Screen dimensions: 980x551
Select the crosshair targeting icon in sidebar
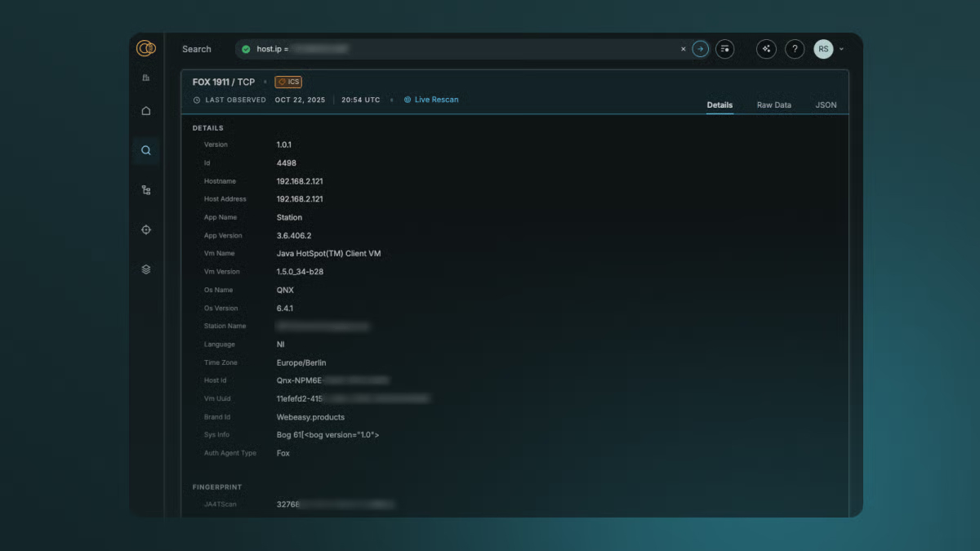(x=145, y=229)
